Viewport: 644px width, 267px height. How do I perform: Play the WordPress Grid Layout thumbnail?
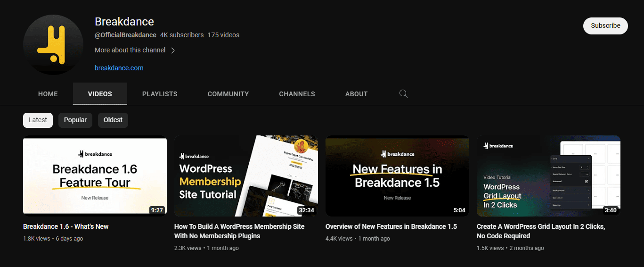(548, 176)
